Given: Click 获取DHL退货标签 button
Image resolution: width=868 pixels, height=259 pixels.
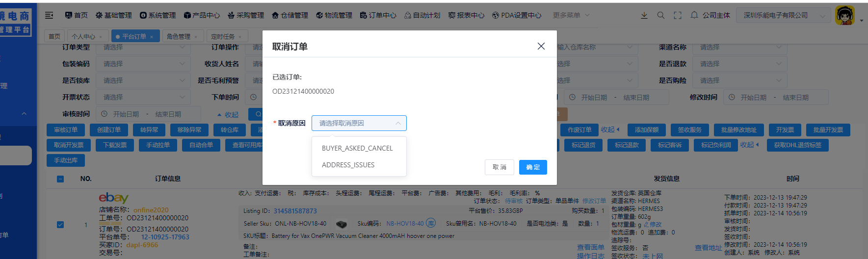Looking at the screenshot, I should [798, 145].
